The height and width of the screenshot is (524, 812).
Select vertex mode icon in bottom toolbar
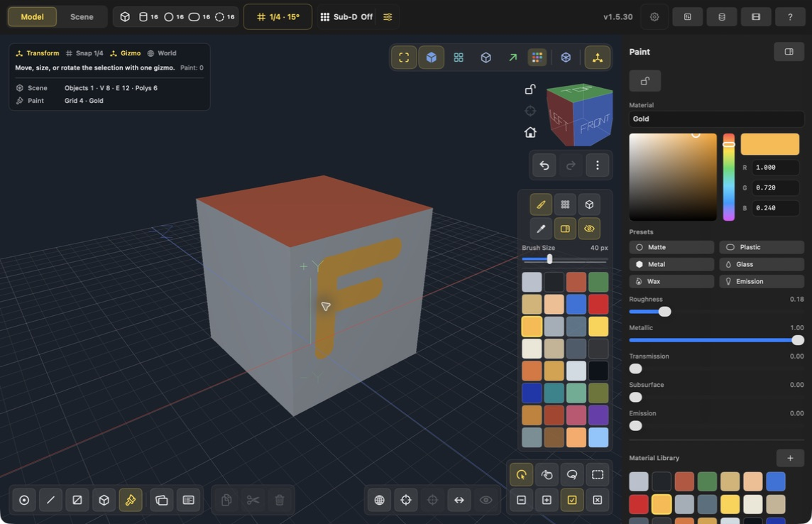[24, 500]
